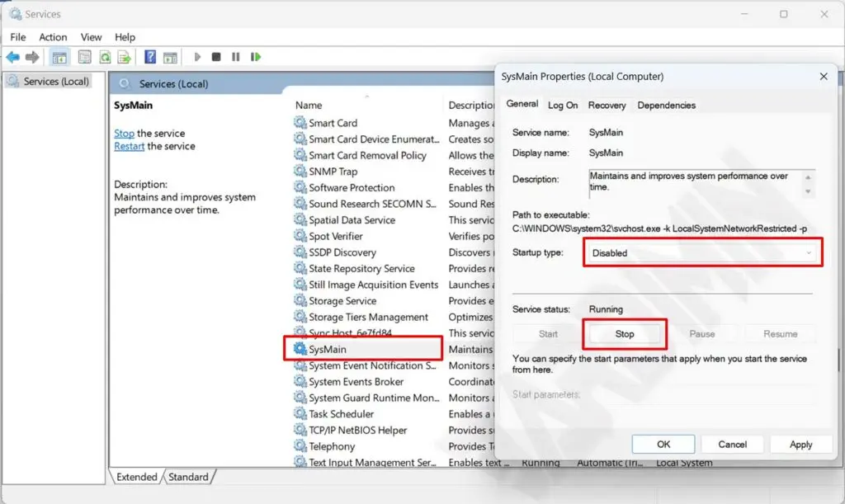Click the Name column header
Viewport: 845px width, 504px height.
pyautogui.click(x=309, y=105)
